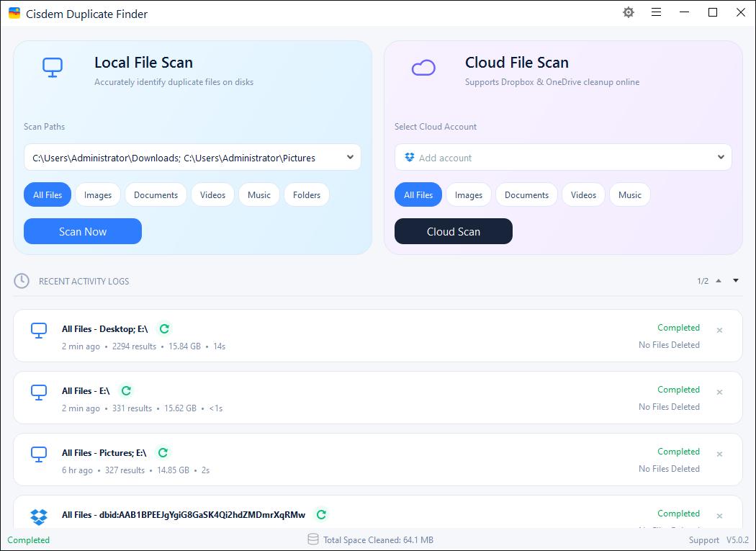Open the All Files - Desktop; E:\ log title
This screenshot has height=551, width=756.
tap(104, 329)
